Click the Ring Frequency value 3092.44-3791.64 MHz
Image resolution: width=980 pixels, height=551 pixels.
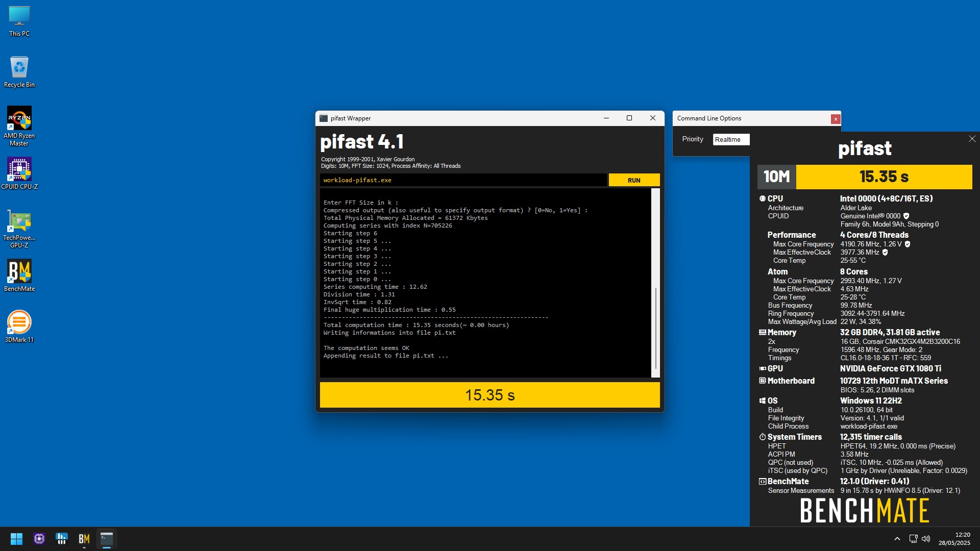[x=872, y=313]
